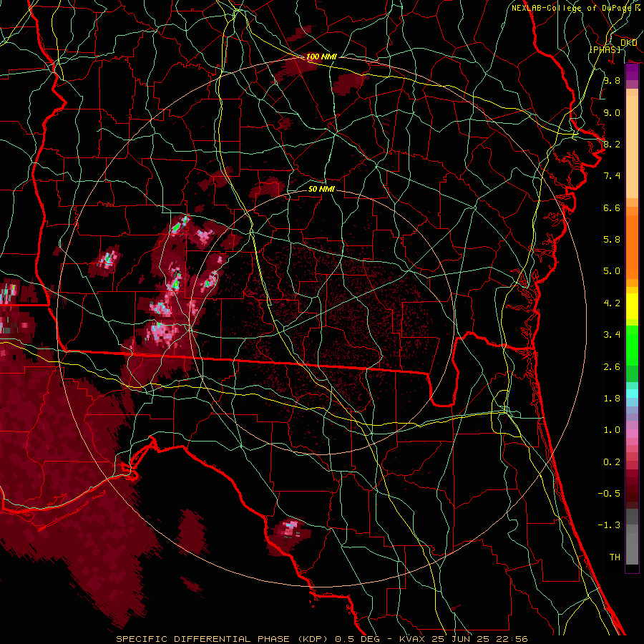Pick the cyan band beside 1.8
Screen dimensions: 644x644
[x=632, y=394]
